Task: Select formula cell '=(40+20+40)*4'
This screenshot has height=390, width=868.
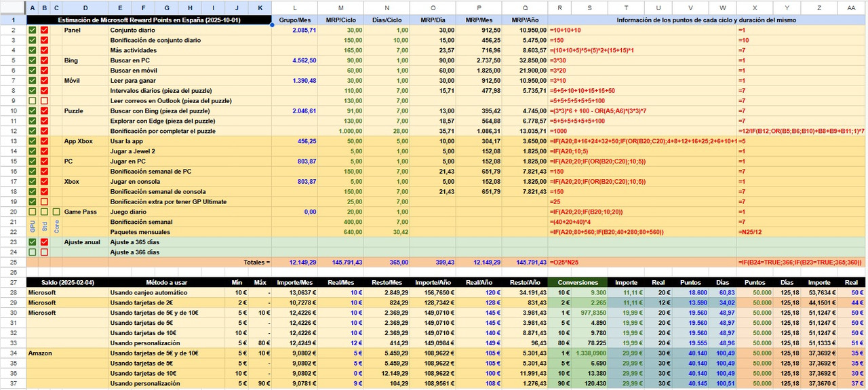Action: pyautogui.click(x=642, y=222)
